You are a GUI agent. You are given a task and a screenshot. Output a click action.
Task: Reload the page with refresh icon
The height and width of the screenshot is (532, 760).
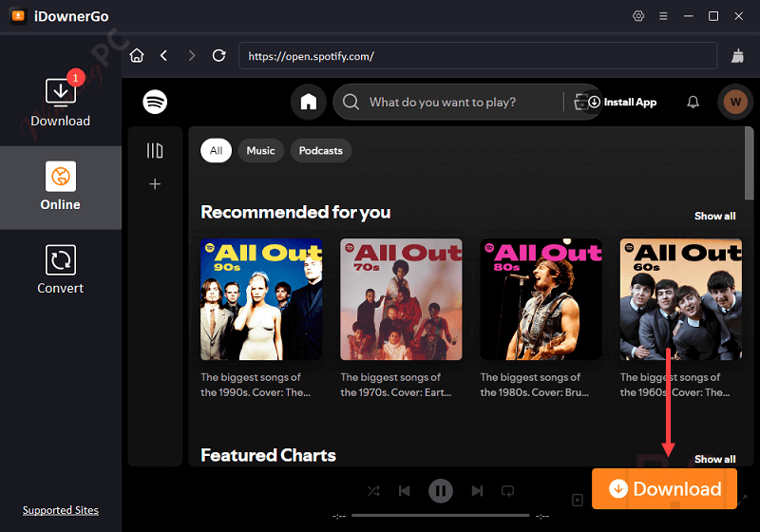218,56
